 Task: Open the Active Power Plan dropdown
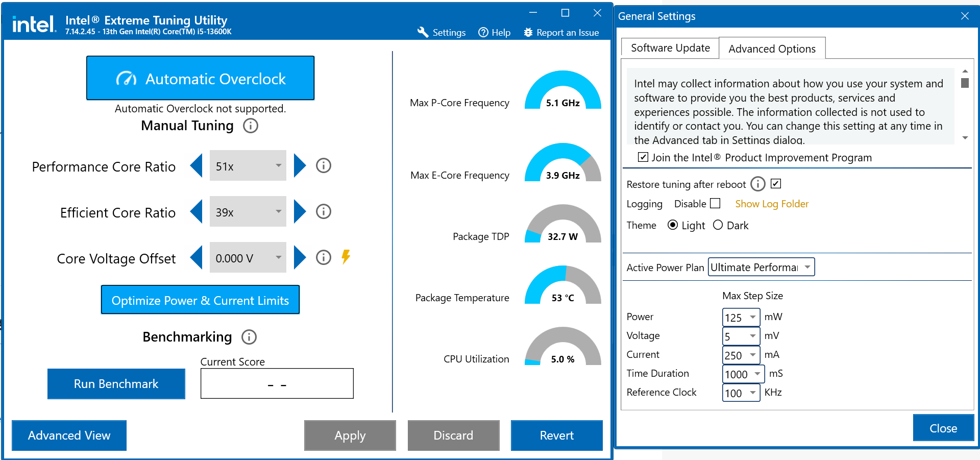[x=761, y=267]
